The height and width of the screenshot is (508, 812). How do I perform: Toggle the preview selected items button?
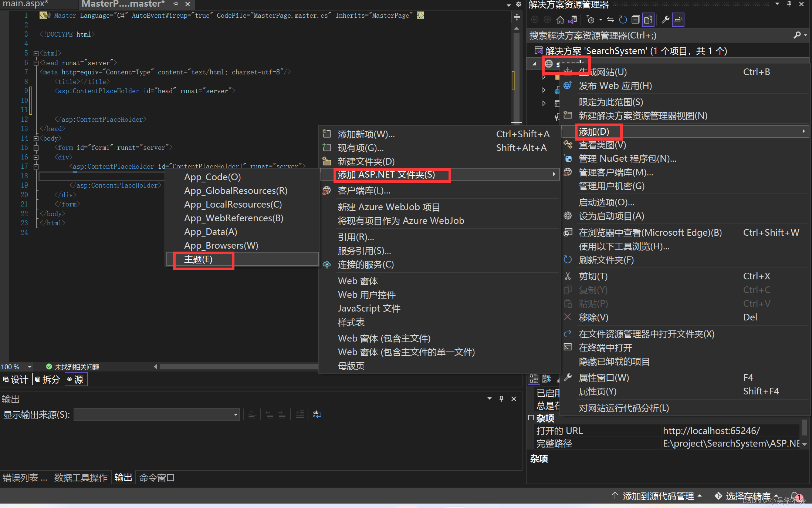[x=678, y=20]
